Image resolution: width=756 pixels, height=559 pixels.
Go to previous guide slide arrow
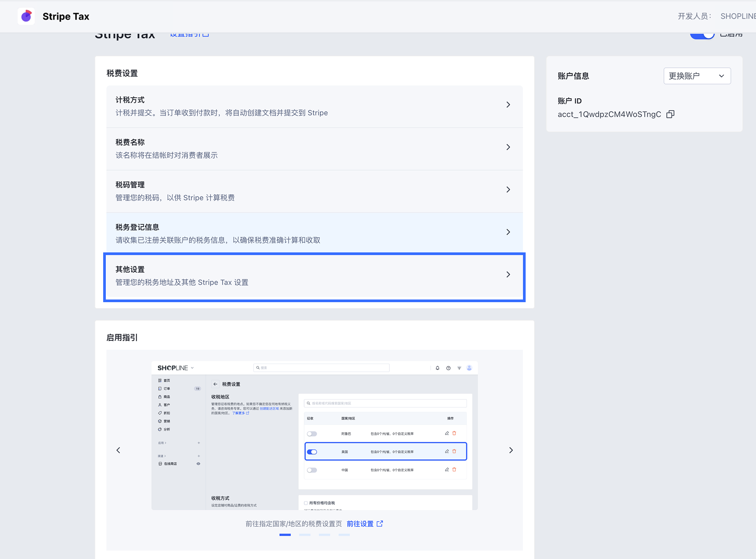(118, 450)
